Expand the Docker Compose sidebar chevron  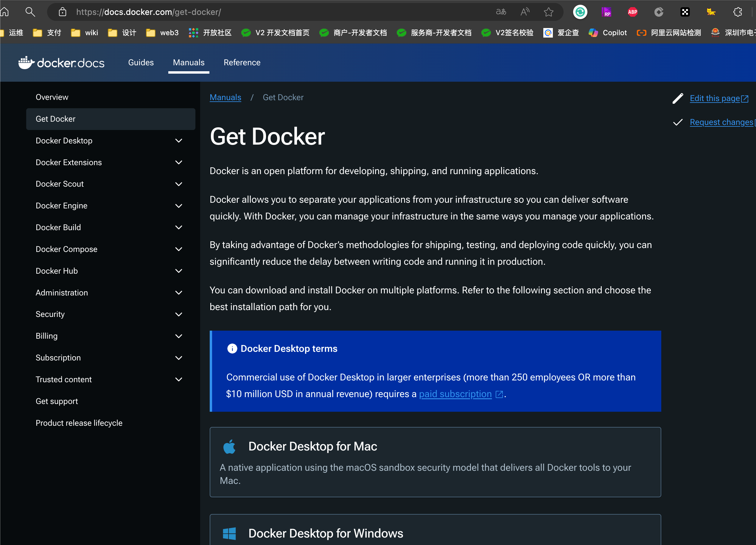[x=179, y=249]
